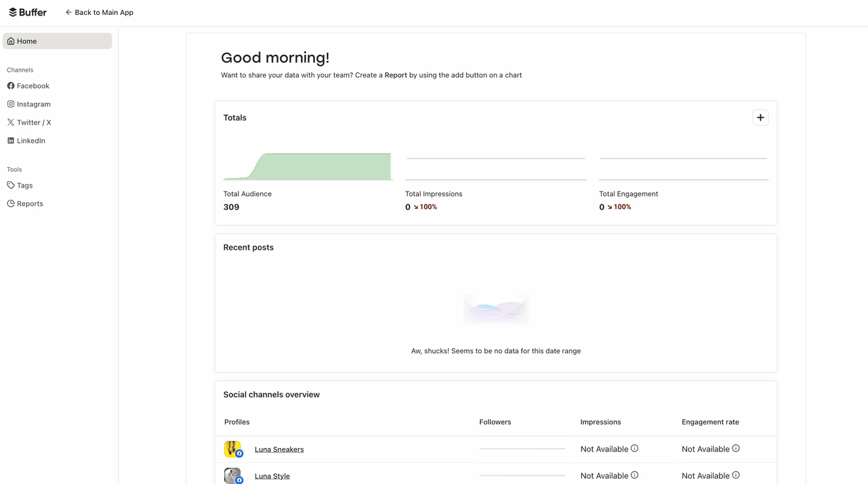Click the Total Impressions label
The width and height of the screenshot is (868, 484).
pos(434,194)
